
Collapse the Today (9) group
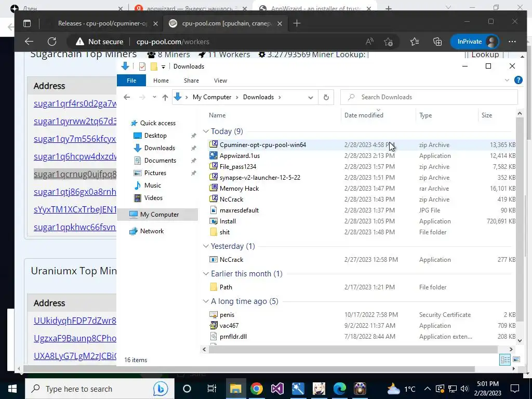tap(206, 131)
